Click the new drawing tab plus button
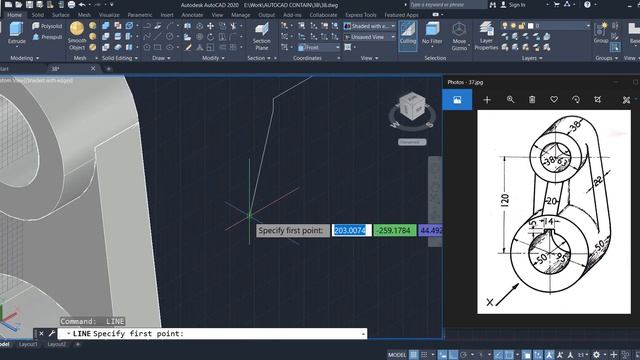Image resolution: width=640 pixels, height=360 pixels. pos(108,69)
